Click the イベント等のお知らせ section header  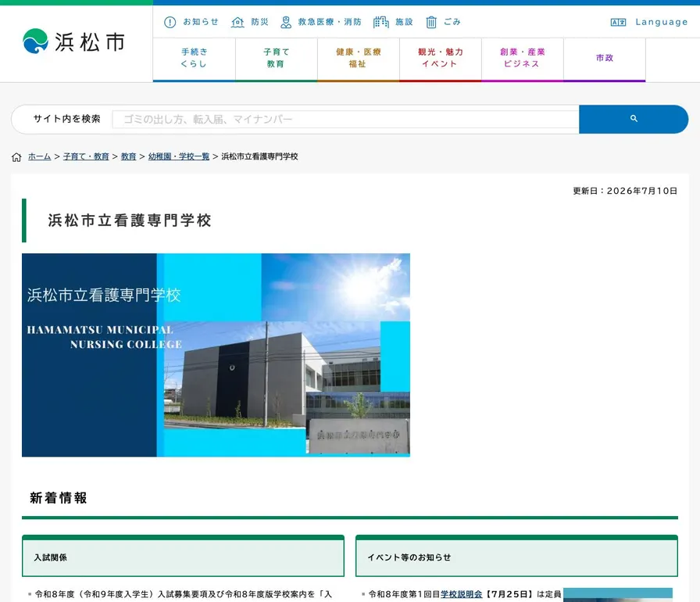(x=516, y=557)
